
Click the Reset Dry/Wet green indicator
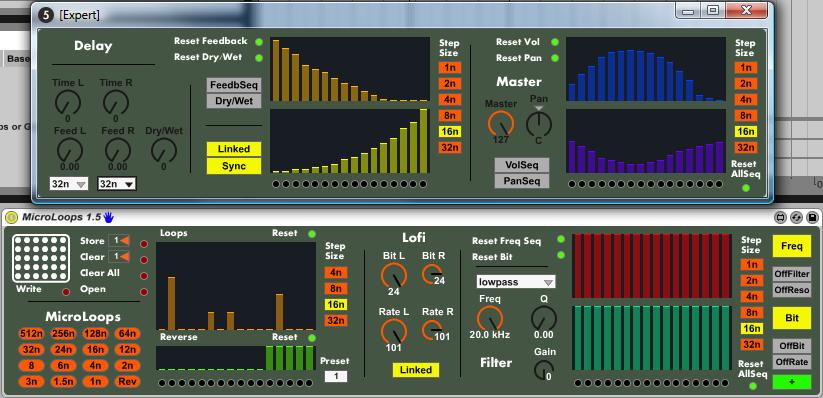click(x=259, y=58)
